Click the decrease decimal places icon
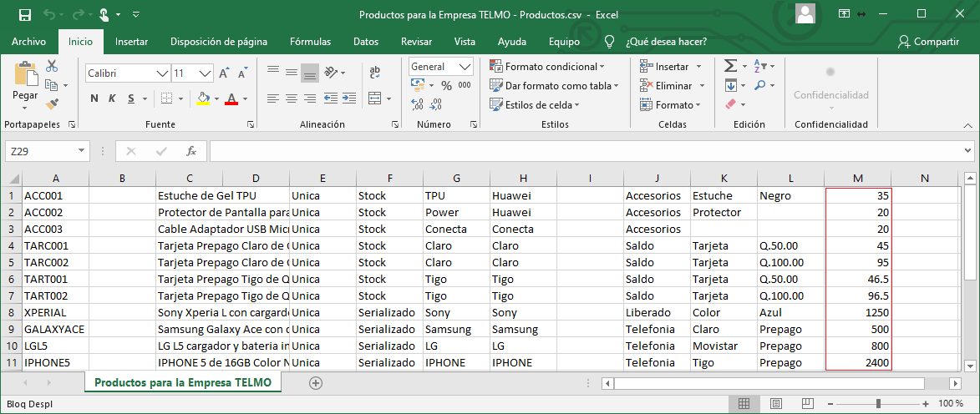The image size is (980, 414). [435, 103]
